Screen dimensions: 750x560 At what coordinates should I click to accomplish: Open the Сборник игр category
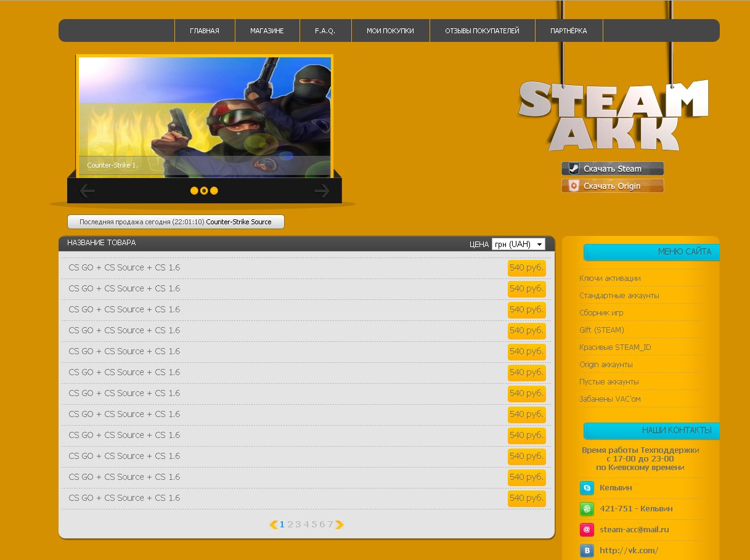coord(601,313)
